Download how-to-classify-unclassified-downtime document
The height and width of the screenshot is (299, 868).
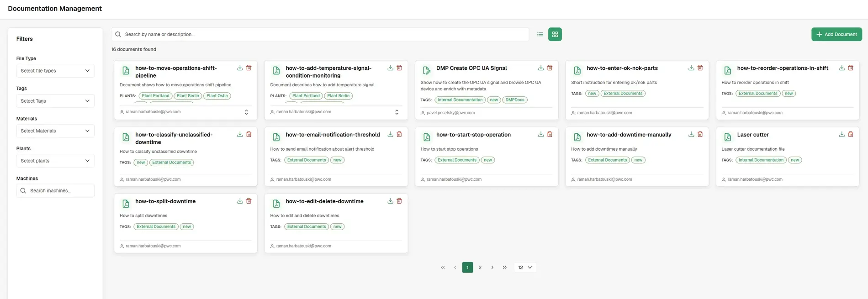pos(240,134)
